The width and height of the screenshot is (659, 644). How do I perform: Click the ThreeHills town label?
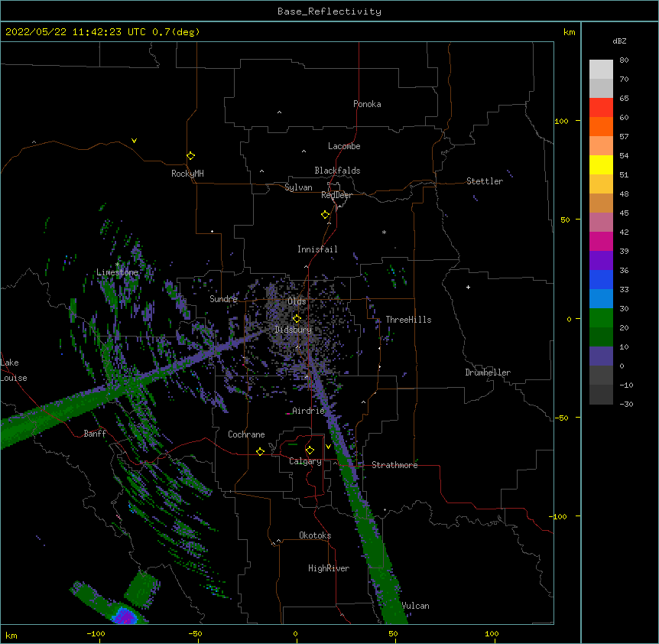tap(408, 320)
